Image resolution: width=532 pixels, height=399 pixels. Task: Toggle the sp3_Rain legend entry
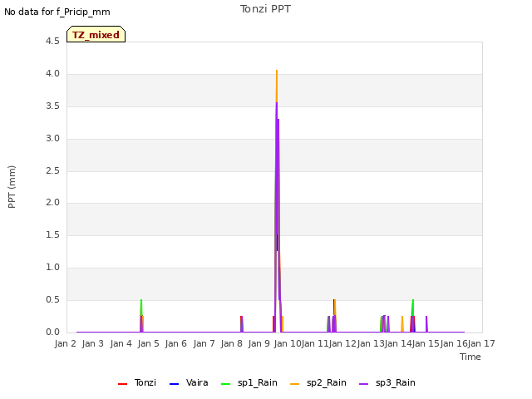click(x=387, y=382)
